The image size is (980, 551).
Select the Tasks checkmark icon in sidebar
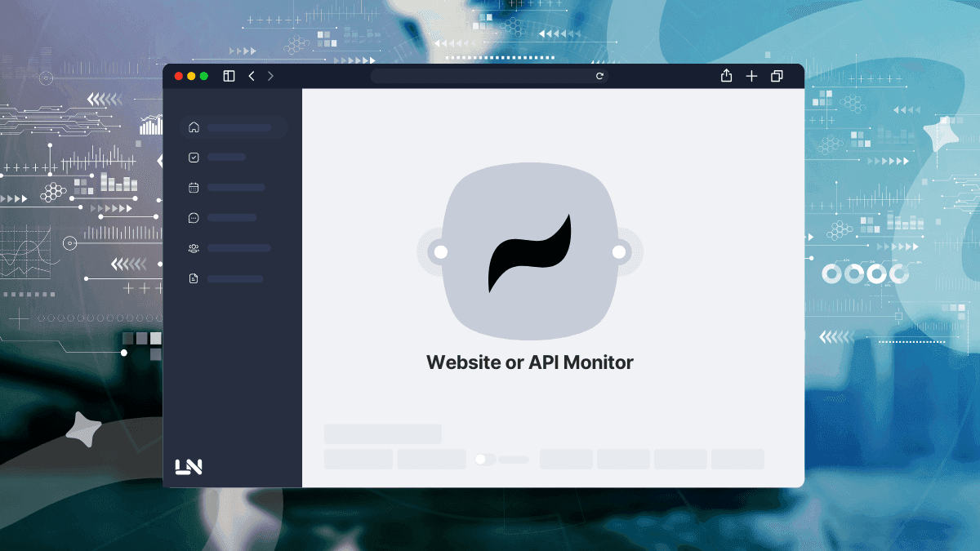pos(193,157)
